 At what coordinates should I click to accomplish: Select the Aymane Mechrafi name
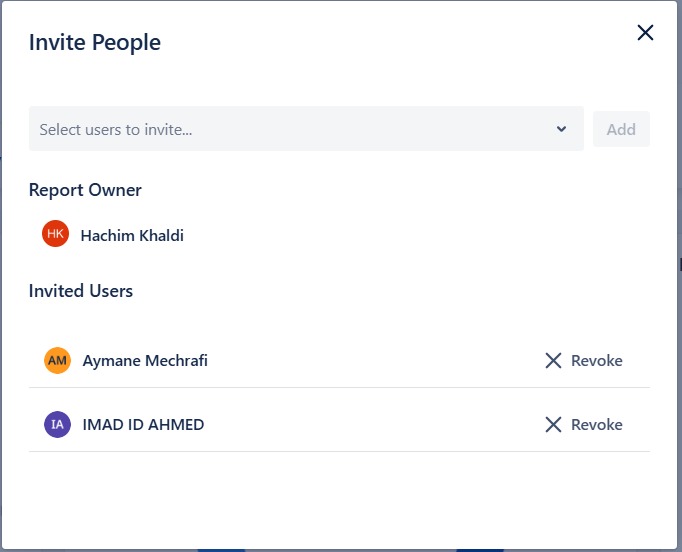point(145,361)
